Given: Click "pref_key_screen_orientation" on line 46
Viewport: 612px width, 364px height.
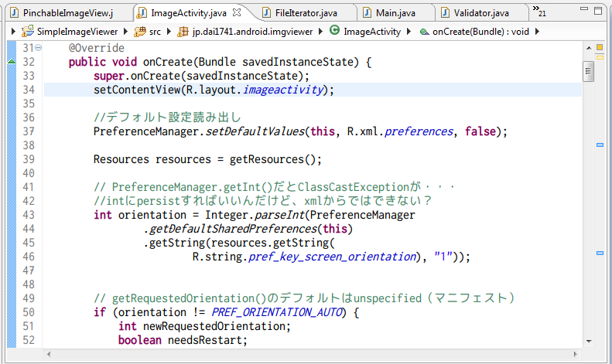Looking at the screenshot, I should point(332,257).
